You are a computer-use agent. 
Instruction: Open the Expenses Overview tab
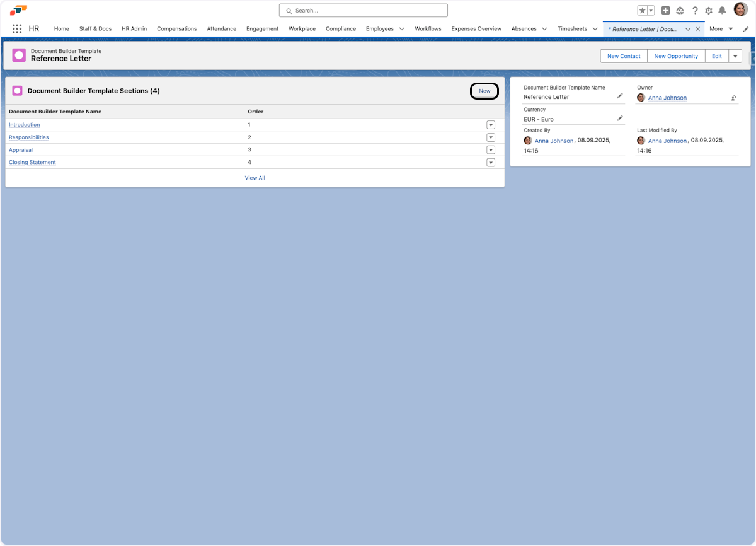[476, 29]
